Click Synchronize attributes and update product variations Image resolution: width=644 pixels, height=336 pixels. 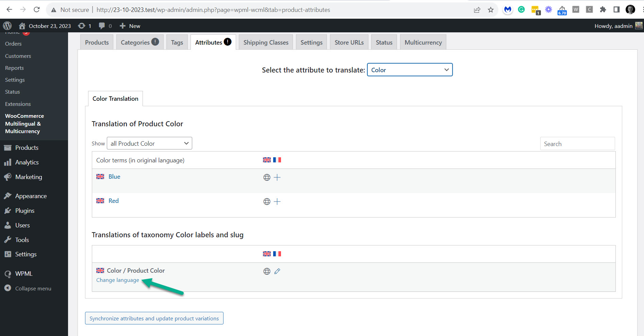click(154, 318)
